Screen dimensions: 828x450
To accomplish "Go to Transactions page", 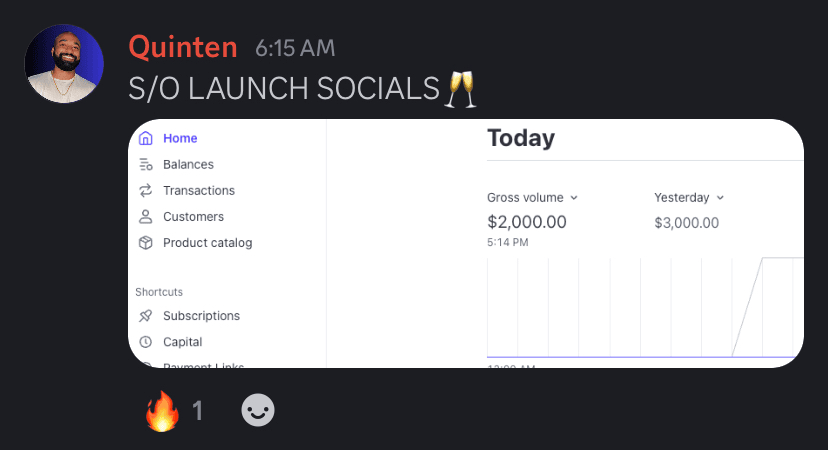I will [199, 190].
